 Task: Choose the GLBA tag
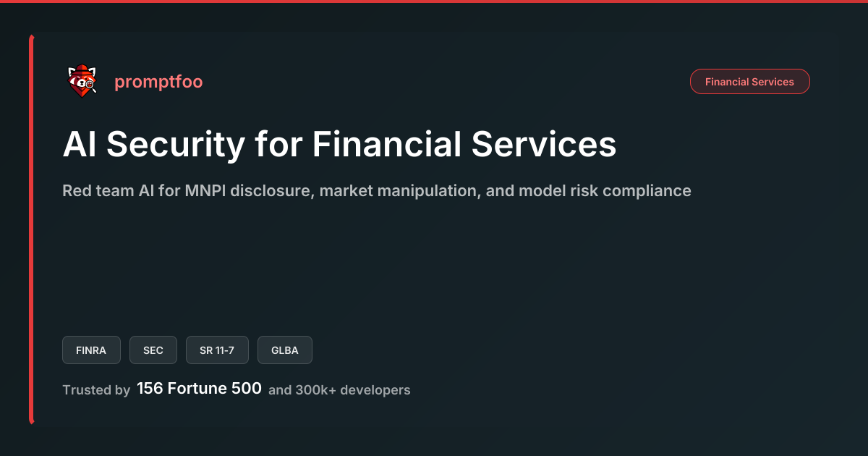(285, 350)
